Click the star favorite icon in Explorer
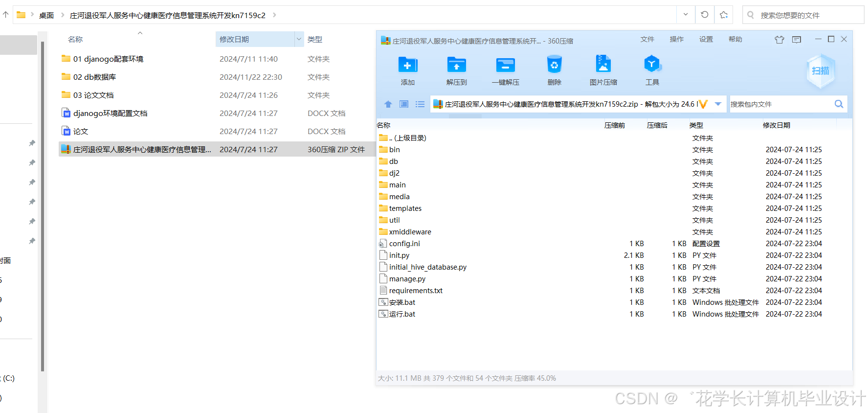868x413 pixels. pyautogui.click(x=724, y=15)
